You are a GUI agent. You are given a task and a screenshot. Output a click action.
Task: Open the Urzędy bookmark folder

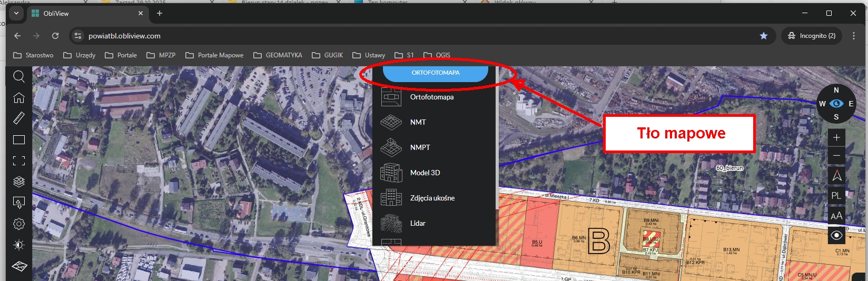(79, 55)
